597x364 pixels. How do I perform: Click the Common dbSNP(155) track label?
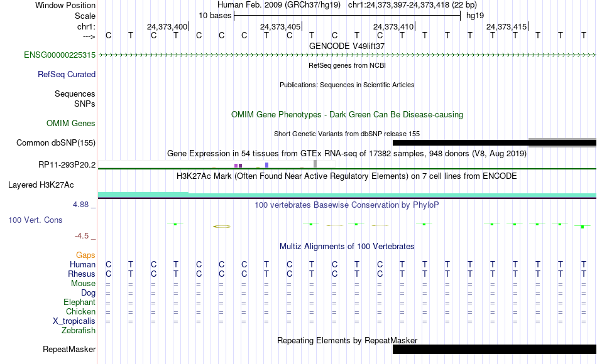point(56,143)
